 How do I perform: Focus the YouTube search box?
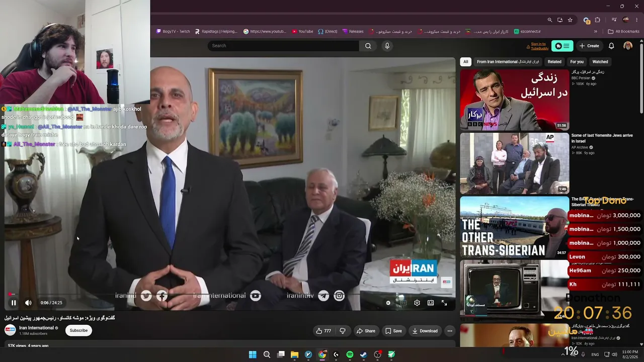click(283, 46)
